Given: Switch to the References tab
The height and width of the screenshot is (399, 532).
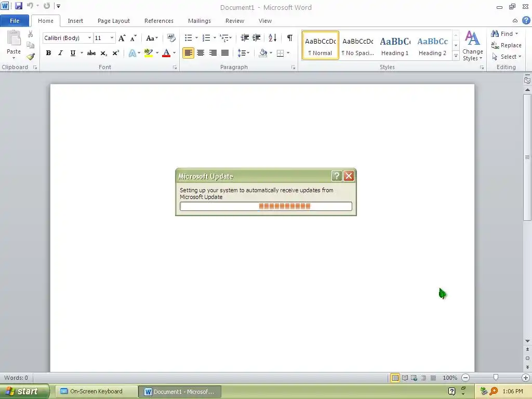Looking at the screenshot, I should [158, 21].
